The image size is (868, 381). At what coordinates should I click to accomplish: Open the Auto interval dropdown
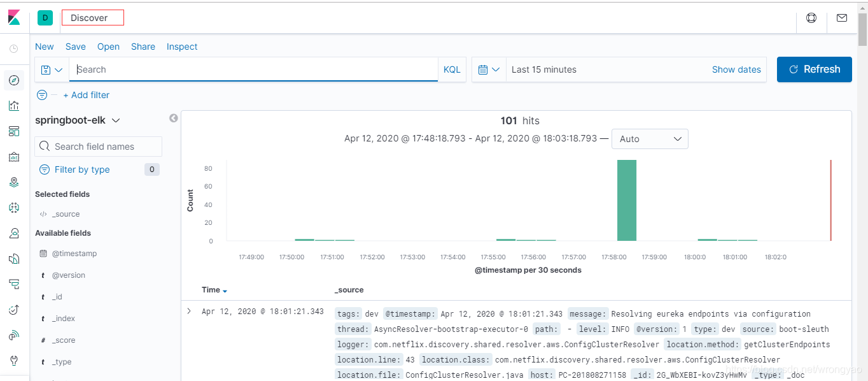tap(650, 139)
